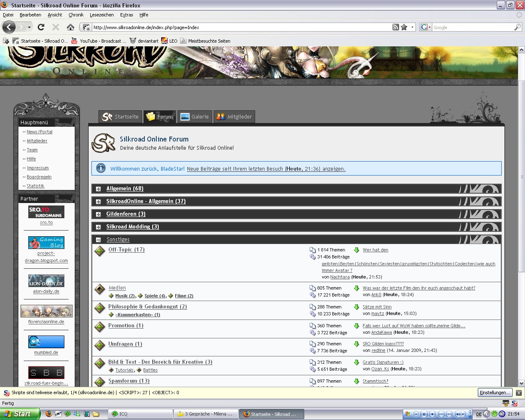
Task: Collapse the Sonstiges category
Action: point(98,240)
